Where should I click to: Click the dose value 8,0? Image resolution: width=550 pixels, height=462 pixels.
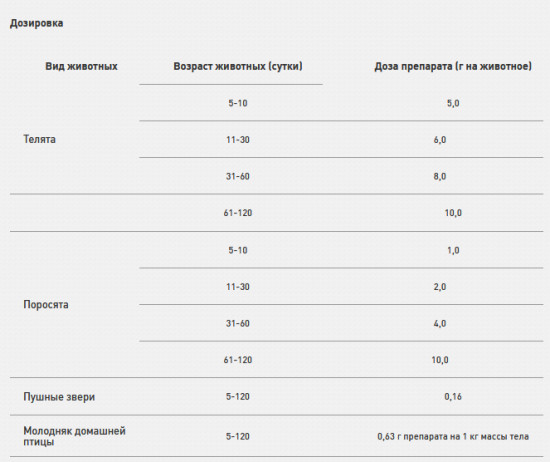pos(440,176)
